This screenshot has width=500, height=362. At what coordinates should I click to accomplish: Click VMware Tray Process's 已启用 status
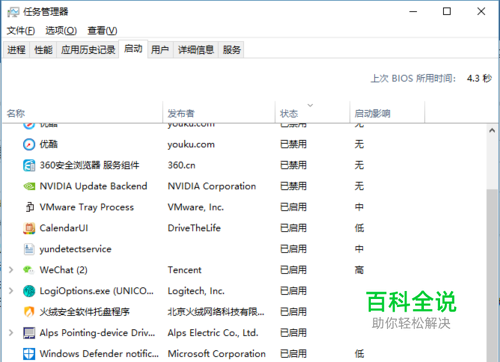point(293,207)
